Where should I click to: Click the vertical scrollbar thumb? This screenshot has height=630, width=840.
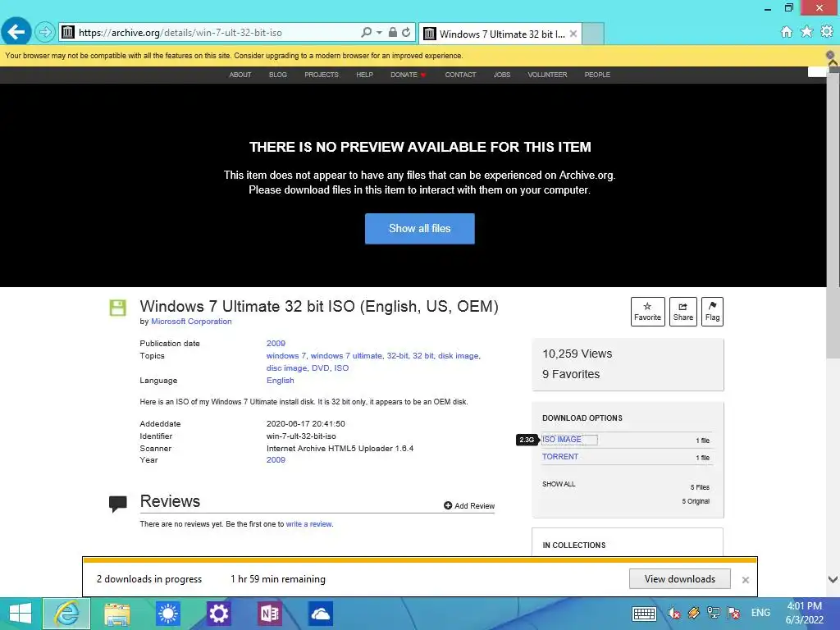[x=833, y=216]
